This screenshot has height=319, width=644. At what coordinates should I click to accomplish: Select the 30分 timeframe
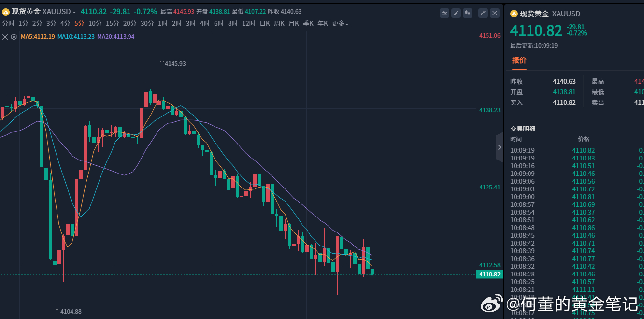point(147,23)
